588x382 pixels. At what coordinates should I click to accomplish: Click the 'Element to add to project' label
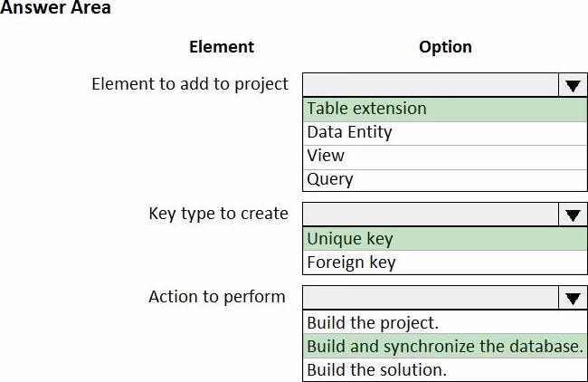[x=190, y=84]
